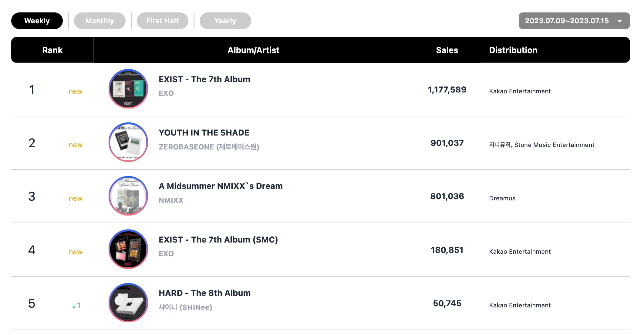Click the dropdown caret next to date range
Image resolution: width=644 pixels, height=335 pixels.
coord(619,21)
